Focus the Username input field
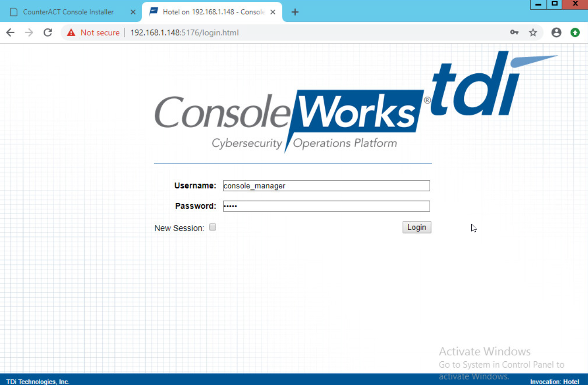The width and height of the screenshot is (588, 385). [x=326, y=185]
